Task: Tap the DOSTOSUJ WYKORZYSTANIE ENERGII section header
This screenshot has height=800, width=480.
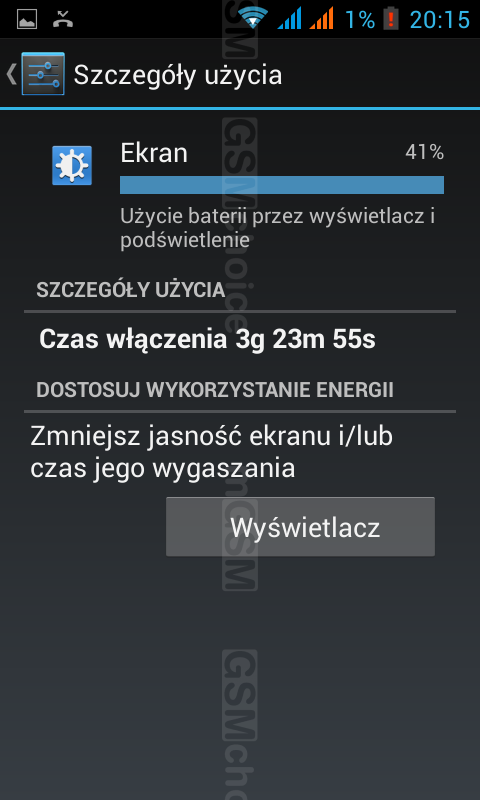Action: pyautogui.click(x=215, y=390)
